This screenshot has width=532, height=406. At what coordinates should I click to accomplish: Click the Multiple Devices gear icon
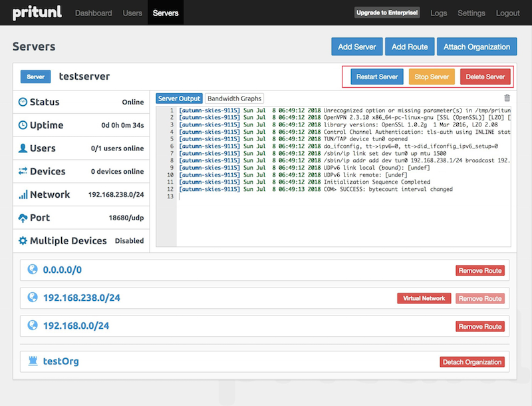[x=23, y=241]
